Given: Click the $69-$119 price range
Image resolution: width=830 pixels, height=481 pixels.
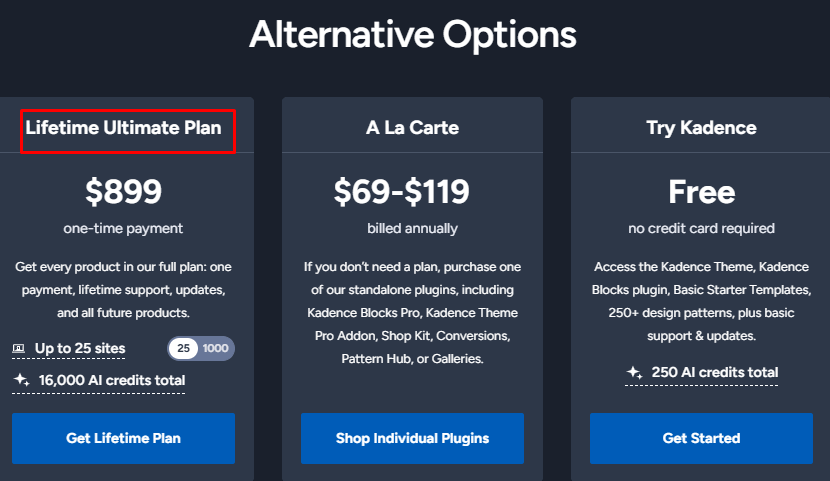Looking at the screenshot, I should (412, 191).
